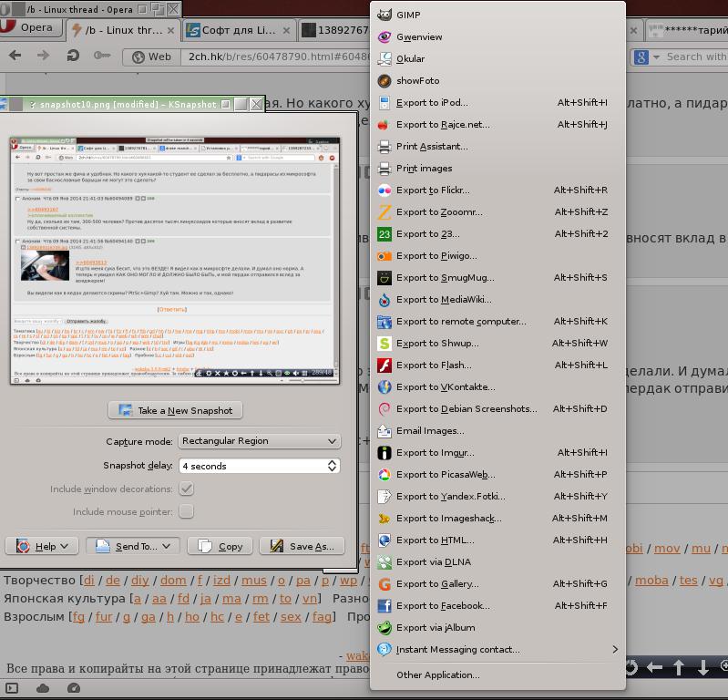Click the Opera password wand key icon
This screenshot has height=700, width=728.
(x=102, y=56)
